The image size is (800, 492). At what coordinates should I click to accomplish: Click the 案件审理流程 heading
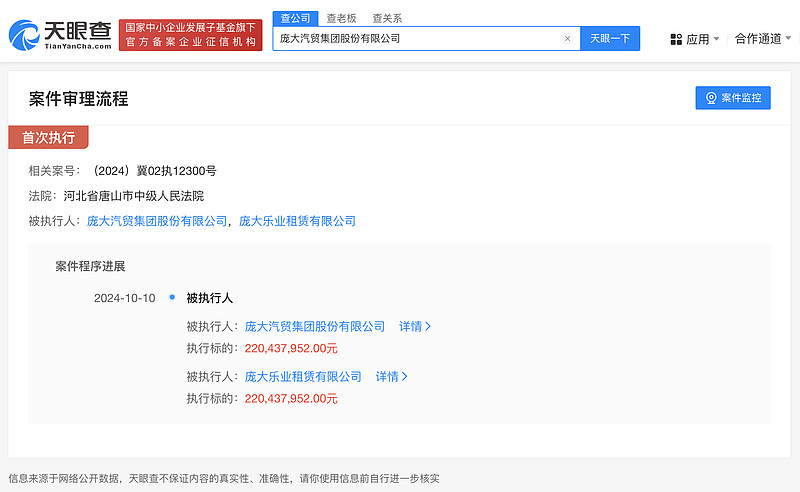[78, 99]
